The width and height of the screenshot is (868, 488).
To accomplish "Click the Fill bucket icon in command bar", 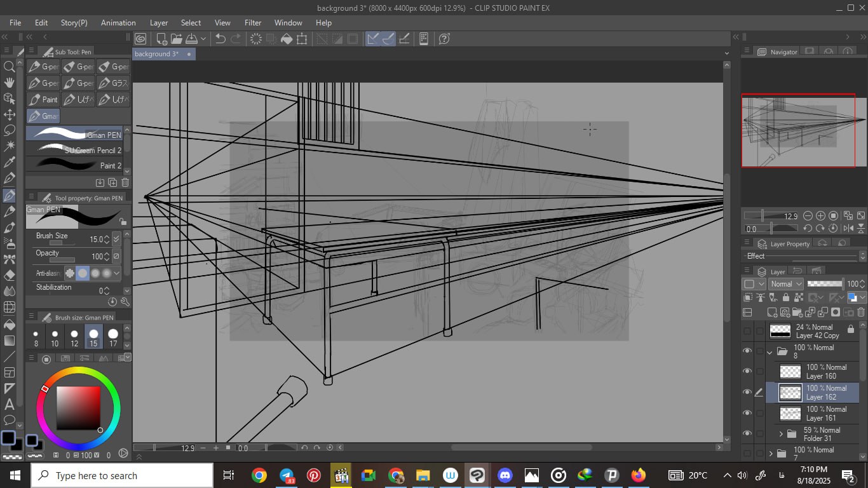I will (x=287, y=39).
